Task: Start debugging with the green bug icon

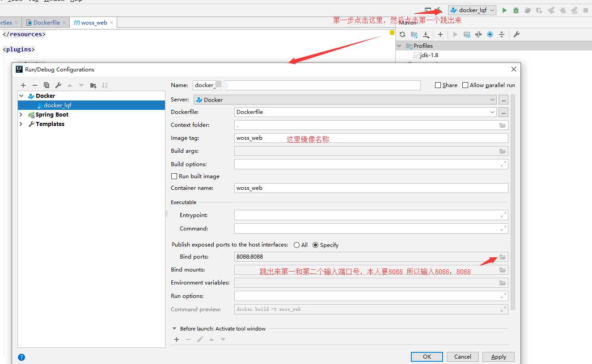Action: (516, 10)
